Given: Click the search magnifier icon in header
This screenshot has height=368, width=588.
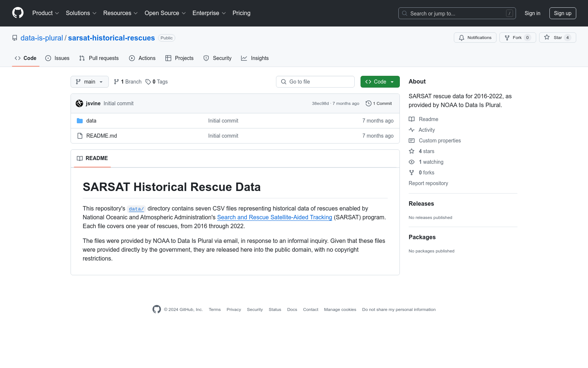Looking at the screenshot, I should (x=405, y=13).
